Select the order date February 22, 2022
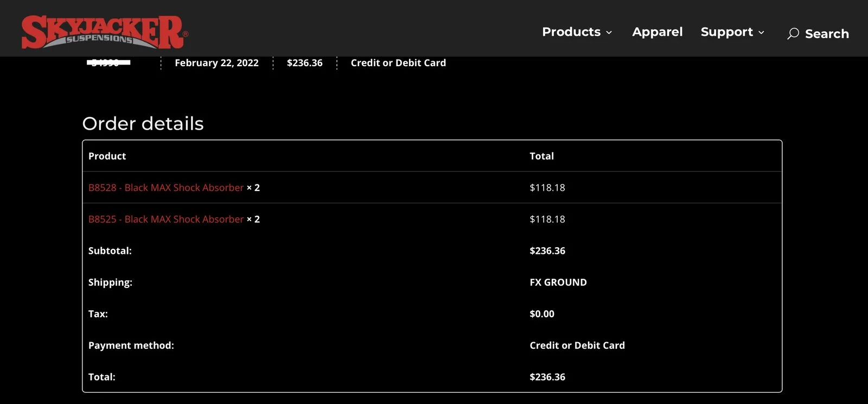This screenshot has height=404, width=868. (216, 63)
